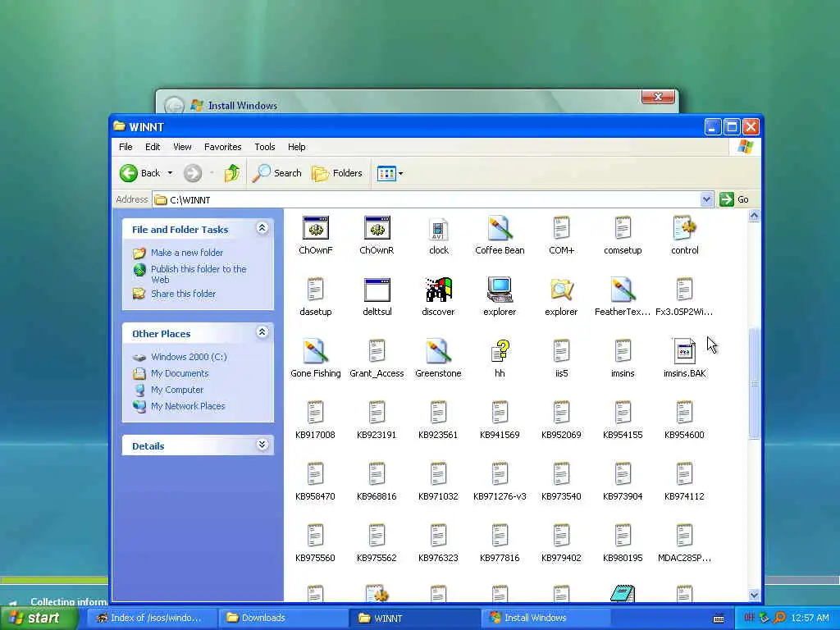
Task: Open the File menu
Action: [x=126, y=147]
